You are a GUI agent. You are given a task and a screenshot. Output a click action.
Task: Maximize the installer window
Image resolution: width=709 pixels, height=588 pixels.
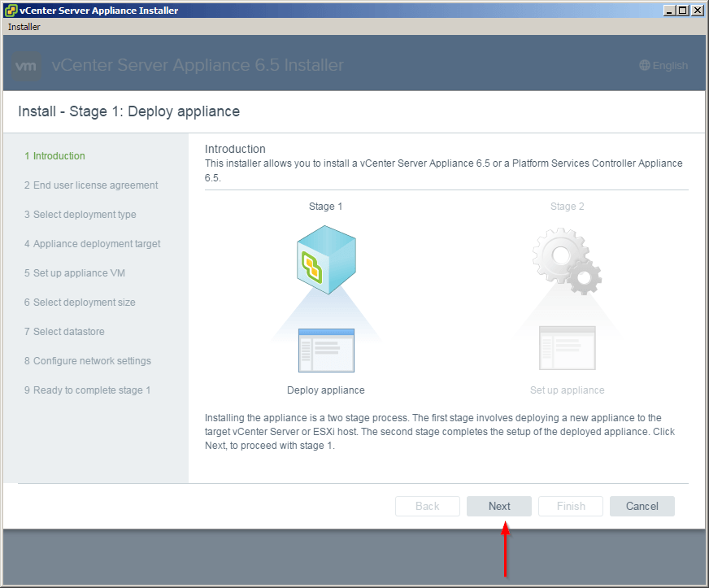tap(683, 11)
